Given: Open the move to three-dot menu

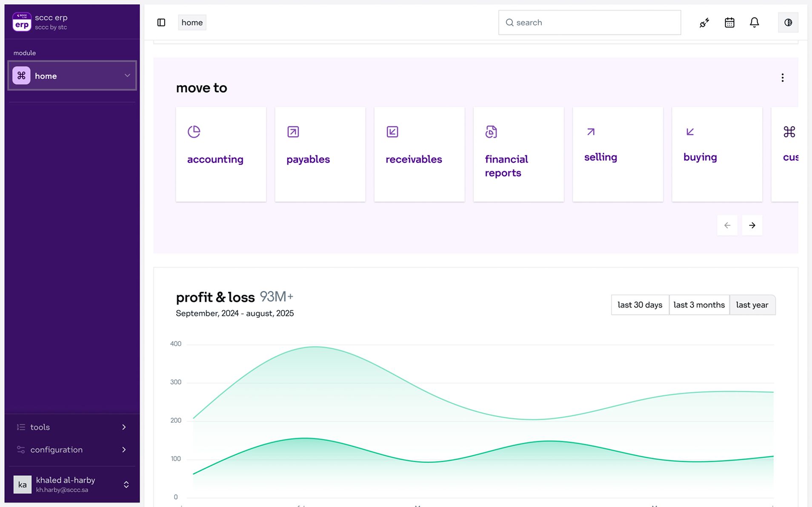Looking at the screenshot, I should [782, 77].
